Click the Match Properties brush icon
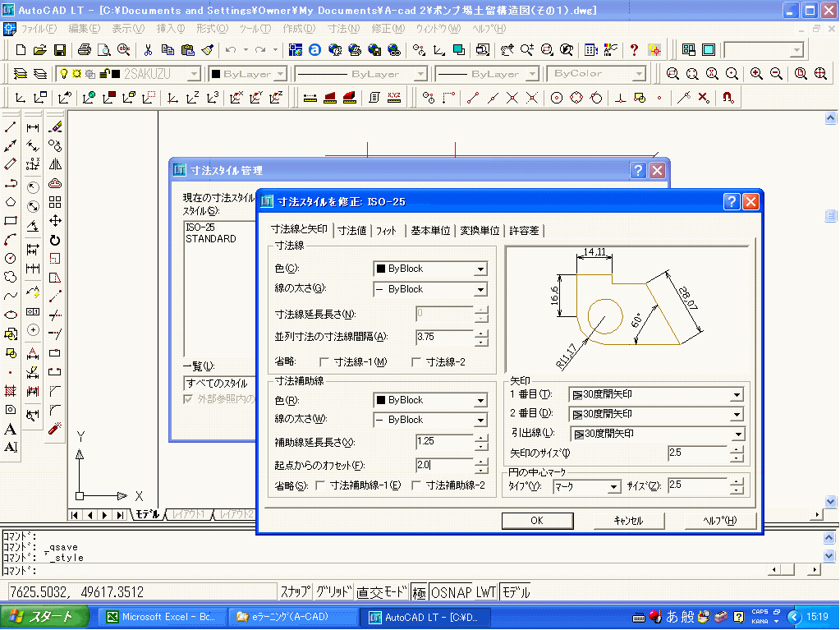Image resolution: width=840 pixels, height=630 pixels. point(207,50)
